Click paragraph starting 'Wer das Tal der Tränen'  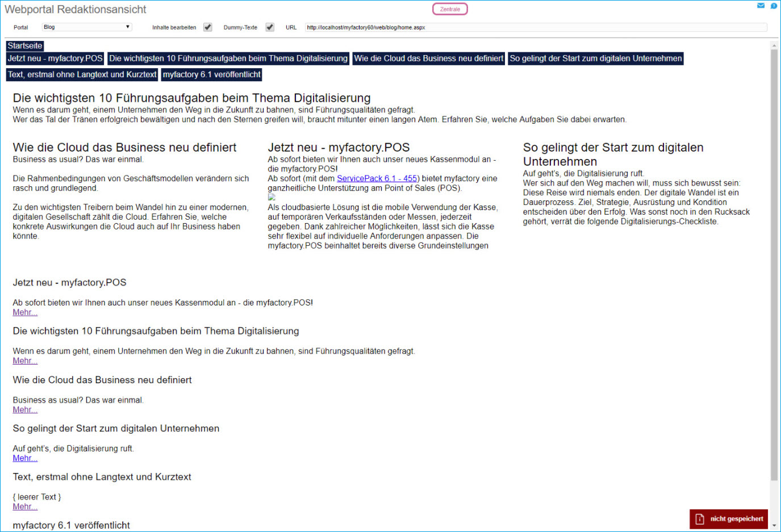pyautogui.click(x=320, y=119)
